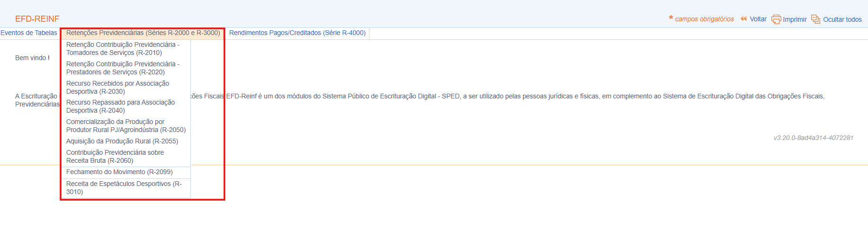Select Aquisição da Produção Rural (R-2055)
This screenshot has height=248, width=868.
point(126,141)
